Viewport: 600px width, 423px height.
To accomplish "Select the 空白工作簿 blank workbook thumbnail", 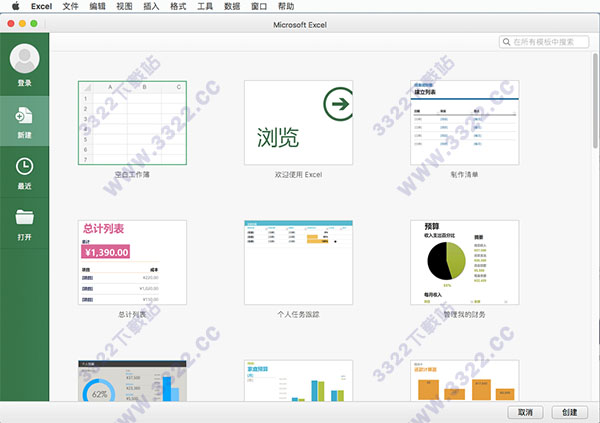I will point(132,123).
